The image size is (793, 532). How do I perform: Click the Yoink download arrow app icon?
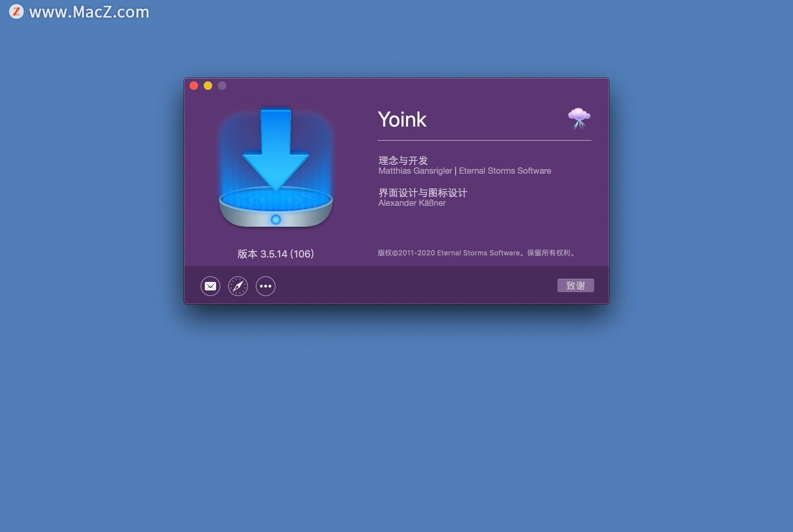275,167
